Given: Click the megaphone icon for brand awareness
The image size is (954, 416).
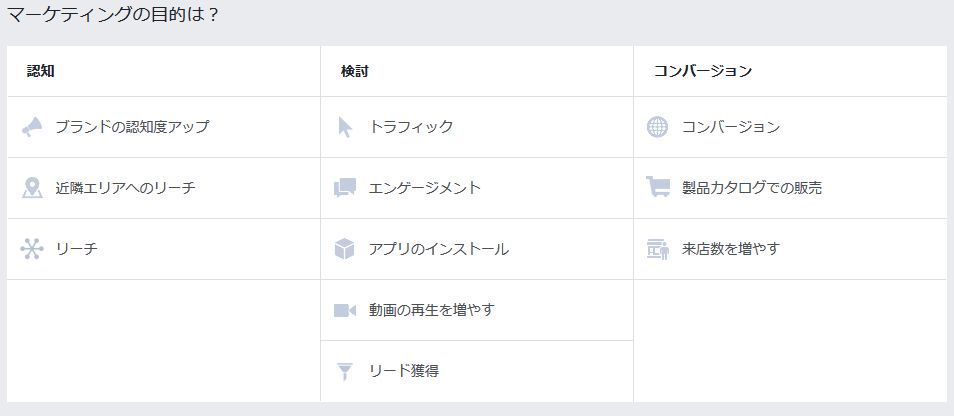Looking at the screenshot, I should (x=32, y=127).
